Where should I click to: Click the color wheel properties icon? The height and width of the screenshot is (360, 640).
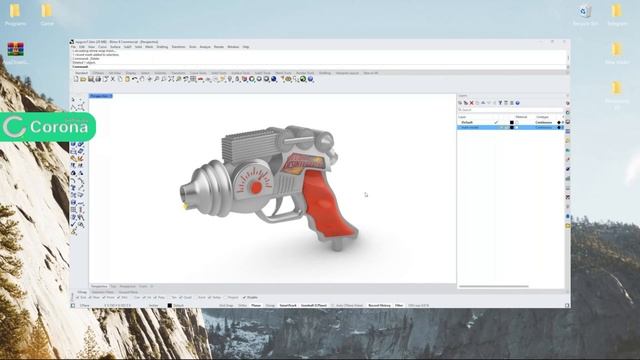coord(252,79)
